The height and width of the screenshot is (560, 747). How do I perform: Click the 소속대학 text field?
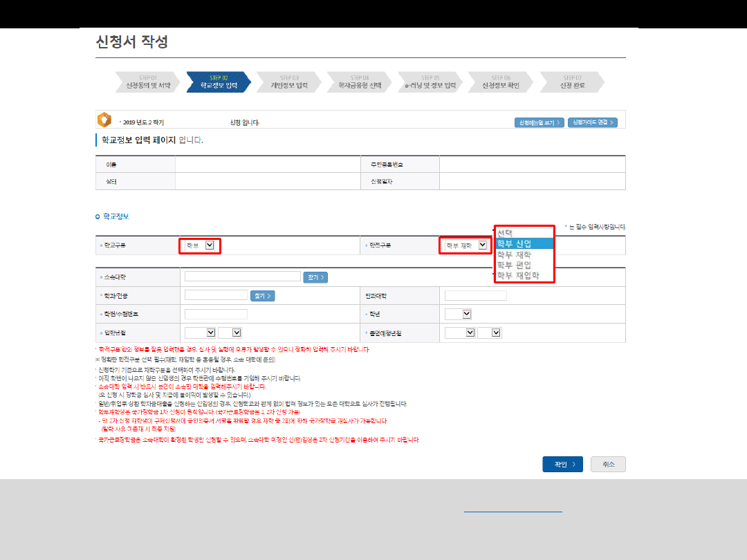(x=242, y=277)
